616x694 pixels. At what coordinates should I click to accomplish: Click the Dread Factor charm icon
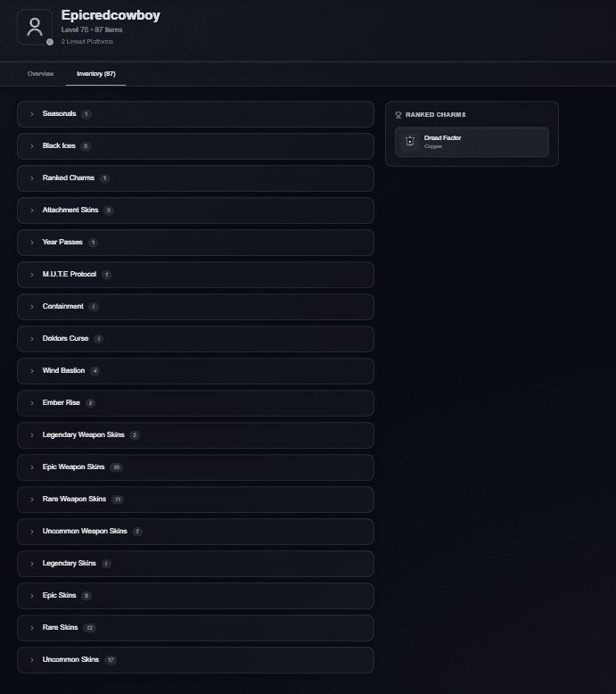click(410, 141)
